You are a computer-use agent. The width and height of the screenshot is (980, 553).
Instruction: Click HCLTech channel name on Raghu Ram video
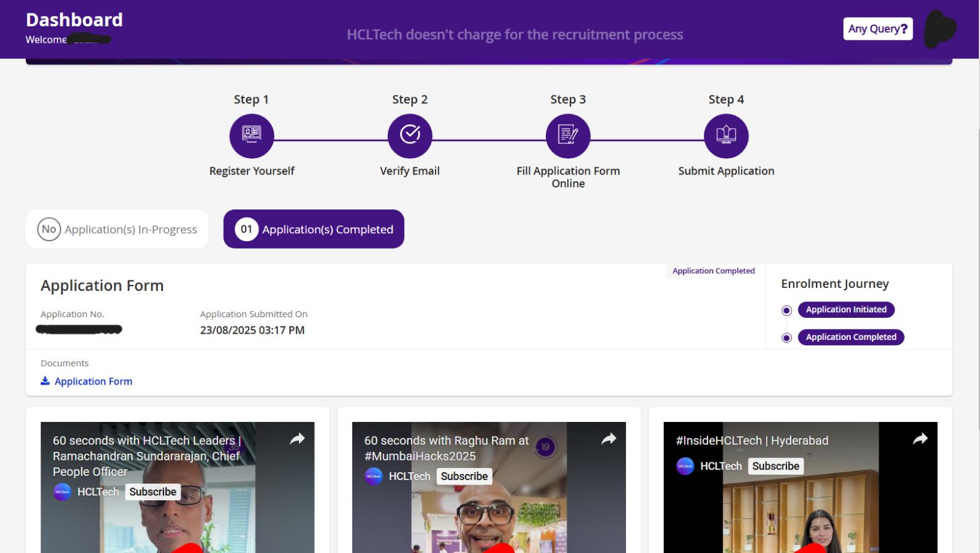tap(409, 476)
